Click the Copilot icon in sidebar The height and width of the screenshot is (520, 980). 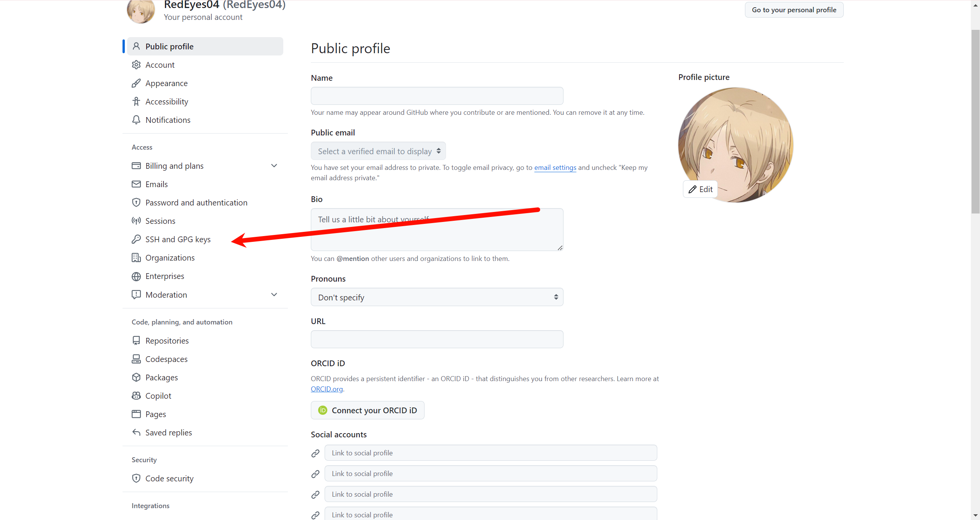click(136, 396)
